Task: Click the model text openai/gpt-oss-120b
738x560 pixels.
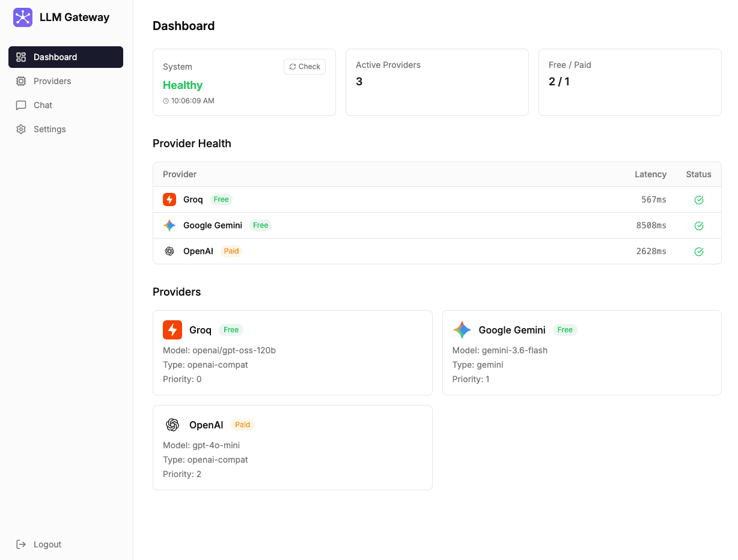Action: coord(234,350)
